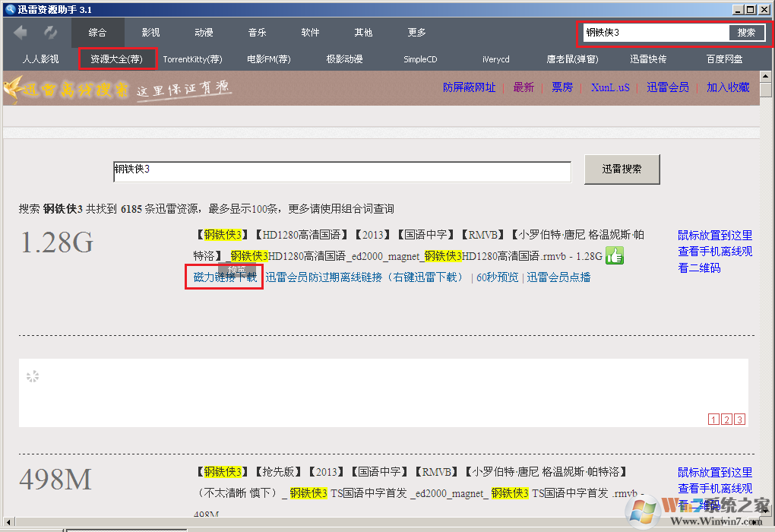Switch to the 音乐 category tab
Image resolution: width=775 pixels, height=532 pixels.
click(256, 32)
